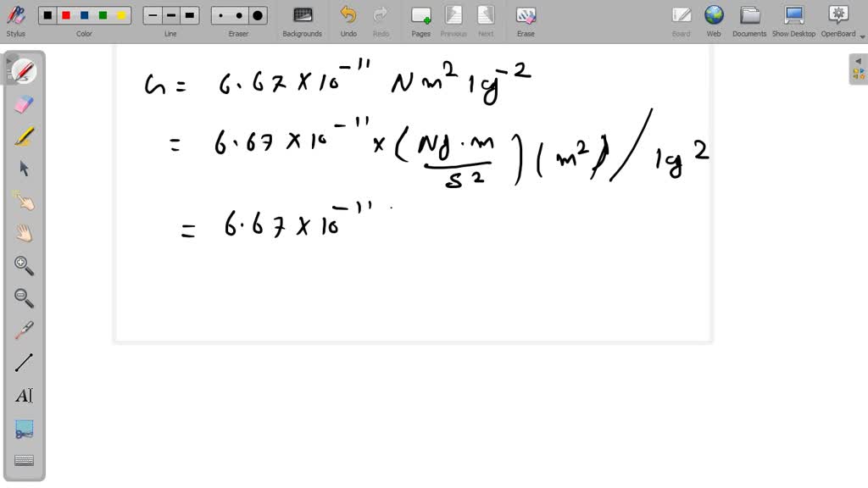Select the Scroll Page hand tool

(23, 233)
